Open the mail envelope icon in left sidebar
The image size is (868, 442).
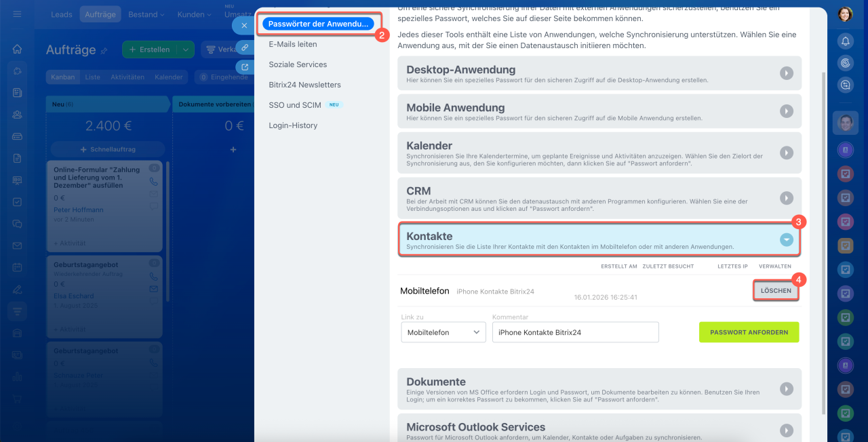tap(17, 245)
